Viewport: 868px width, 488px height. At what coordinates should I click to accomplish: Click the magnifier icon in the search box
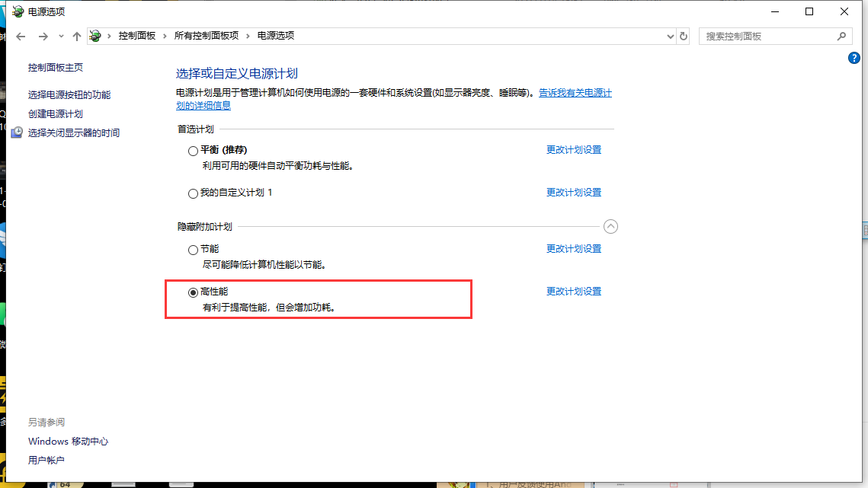click(841, 36)
